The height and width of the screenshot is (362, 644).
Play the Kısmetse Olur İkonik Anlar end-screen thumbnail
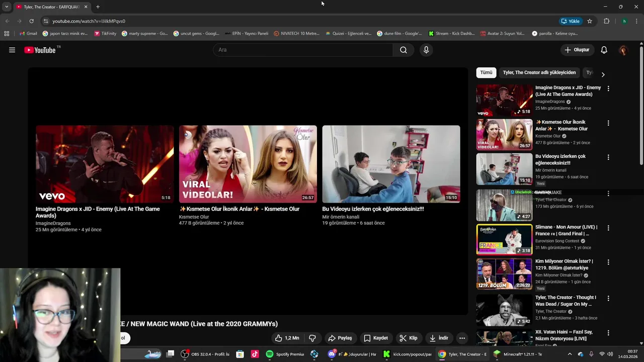point(248,164)
